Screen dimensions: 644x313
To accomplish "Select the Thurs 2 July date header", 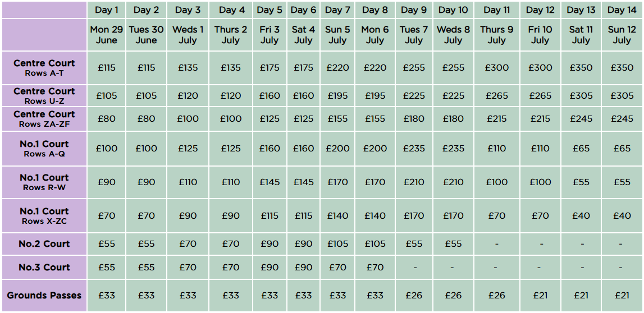I will click(231, 35).
